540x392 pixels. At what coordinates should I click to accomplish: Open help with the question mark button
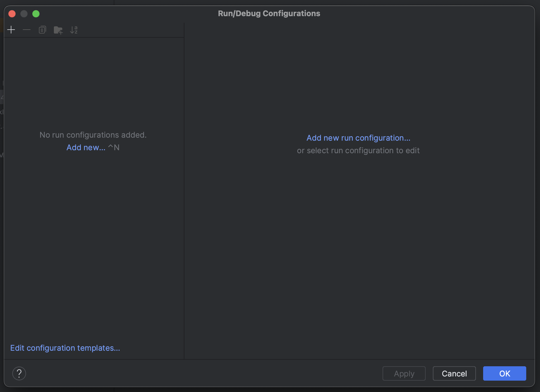[x=19, y=373]
